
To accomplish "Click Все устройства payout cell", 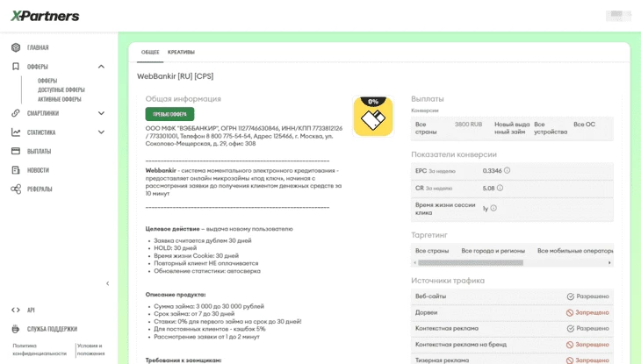I will point(551,128).
